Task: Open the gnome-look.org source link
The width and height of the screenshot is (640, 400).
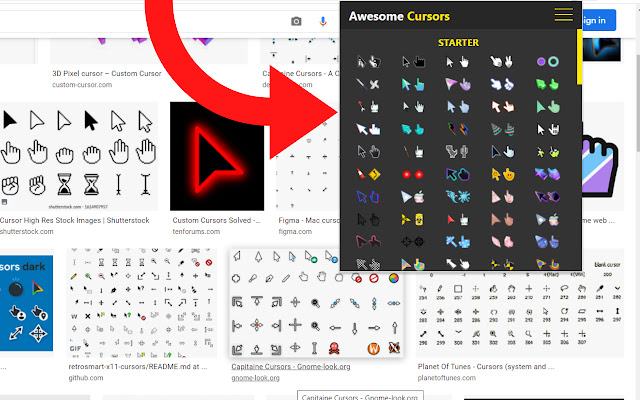Action: pyautogui.click(x=256, y=378)
